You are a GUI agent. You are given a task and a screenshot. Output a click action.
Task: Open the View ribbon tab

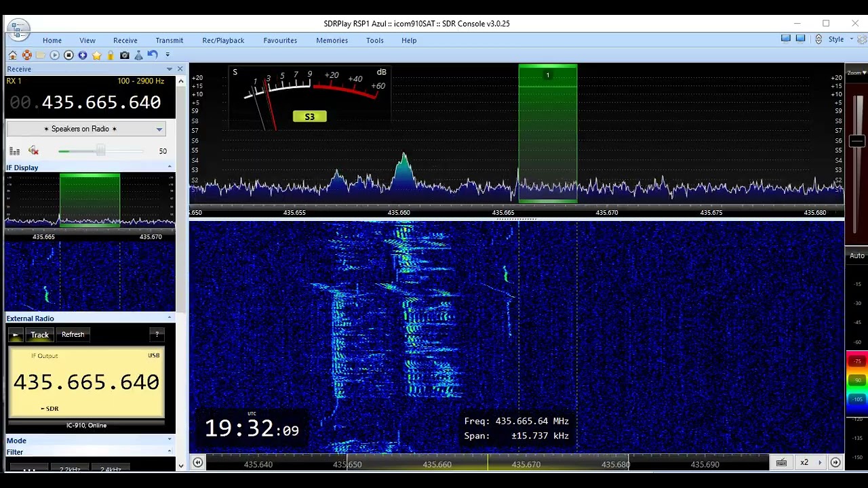(87, 41)
